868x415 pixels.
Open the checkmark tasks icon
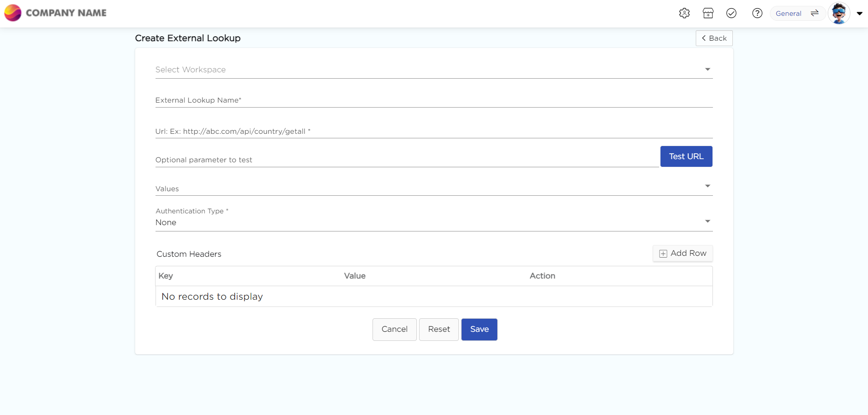(x=731, y=13)
